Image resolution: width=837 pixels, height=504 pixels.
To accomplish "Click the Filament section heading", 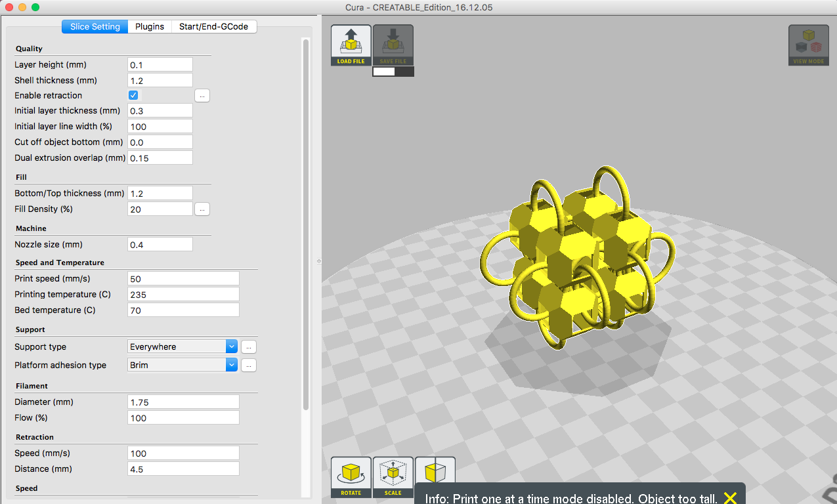I will click(32, 387).
